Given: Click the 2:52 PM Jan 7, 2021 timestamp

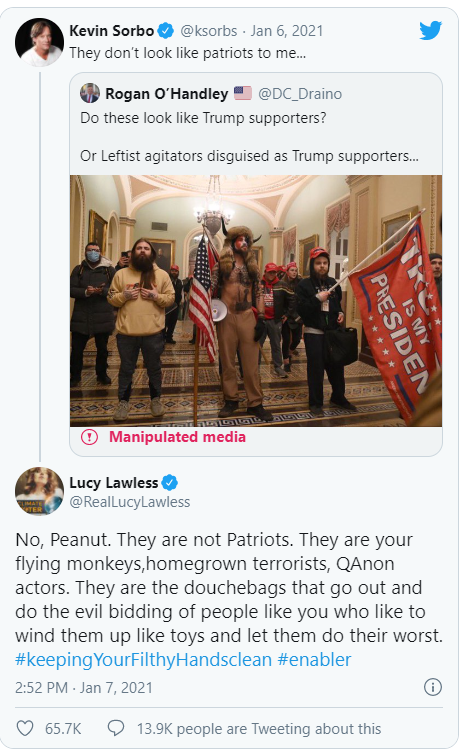Looking at the screenshot, I should (x=84, y=688).
